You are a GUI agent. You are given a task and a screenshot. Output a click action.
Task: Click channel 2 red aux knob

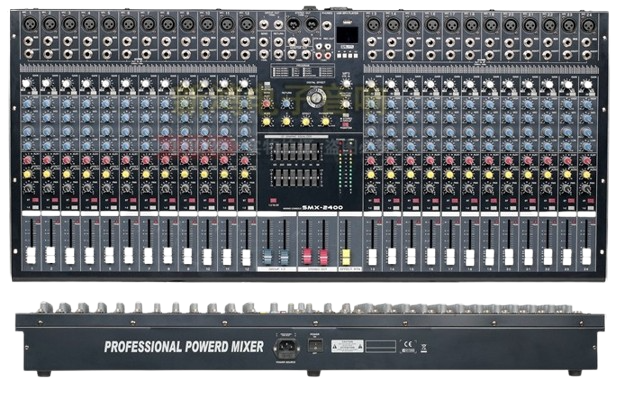(47, 160)
